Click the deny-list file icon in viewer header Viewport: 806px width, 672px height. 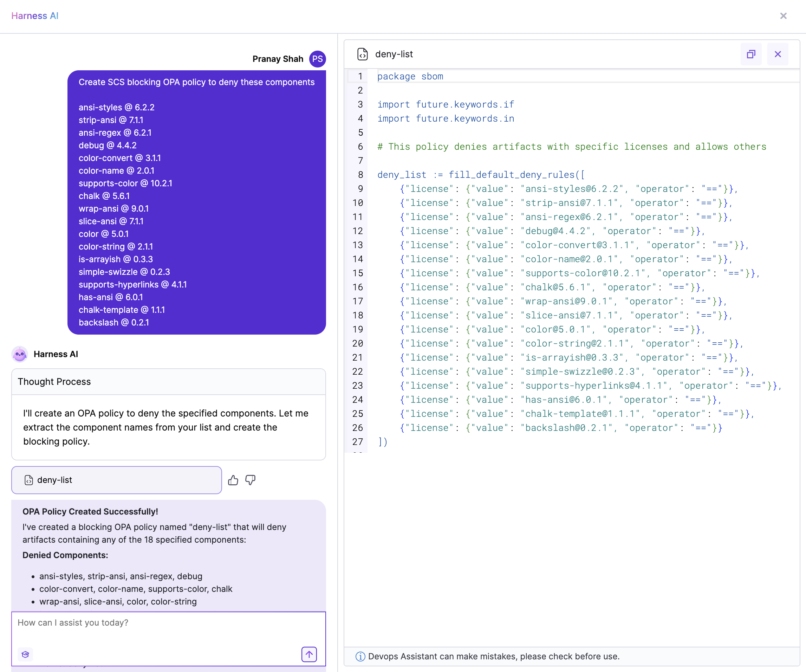click(362, 54)
